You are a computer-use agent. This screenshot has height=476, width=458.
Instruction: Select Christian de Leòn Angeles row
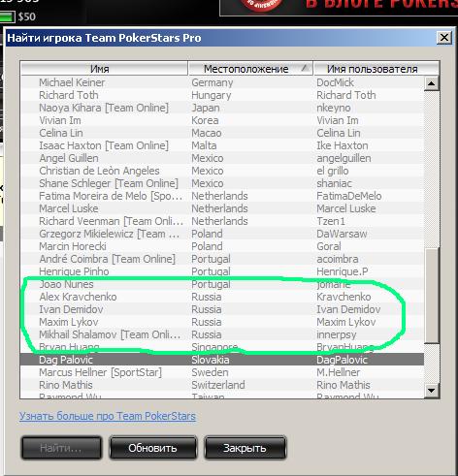point(222,171)
